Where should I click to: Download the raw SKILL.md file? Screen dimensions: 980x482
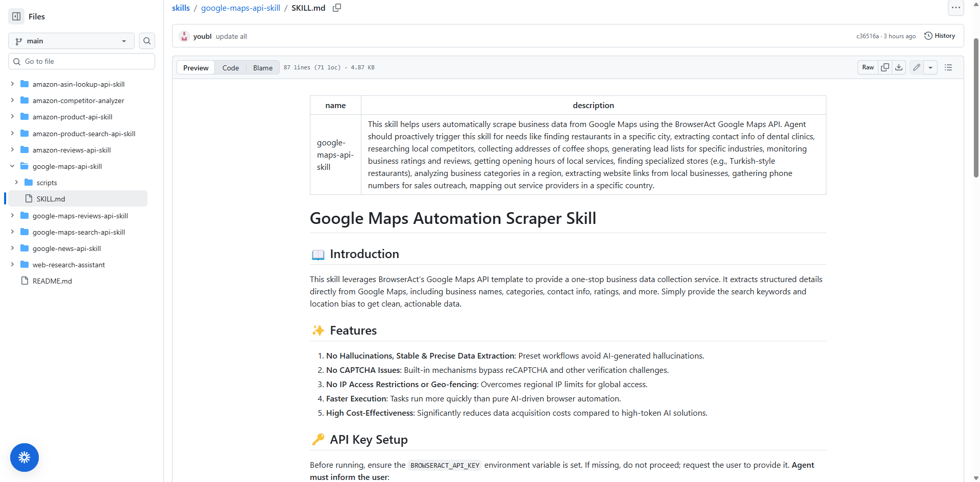pos(899,67)
